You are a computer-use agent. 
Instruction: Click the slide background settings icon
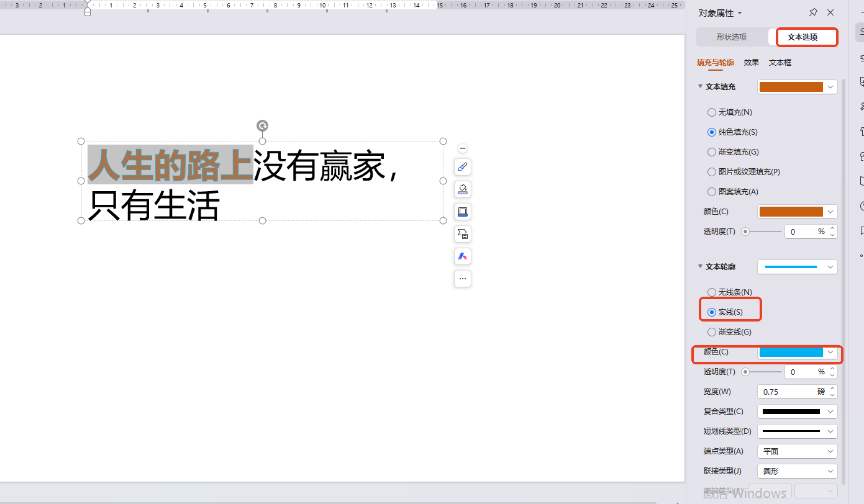click(x=462, y=212)
